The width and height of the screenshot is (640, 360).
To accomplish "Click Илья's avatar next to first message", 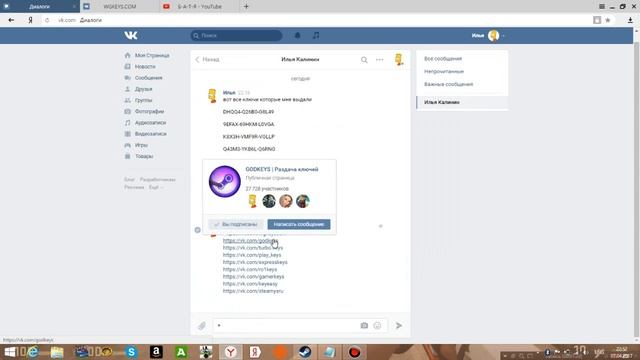I will pos(212,96).
